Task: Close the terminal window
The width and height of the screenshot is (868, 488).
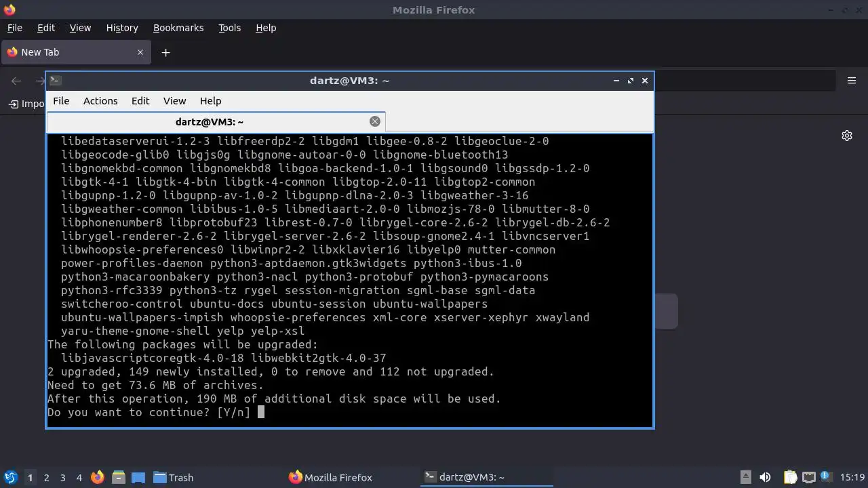Action: (x=644, y=80)
